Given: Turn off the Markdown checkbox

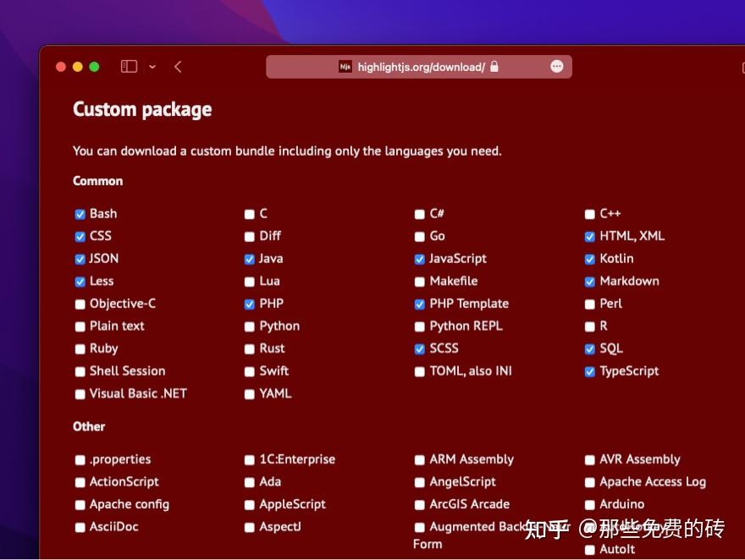Looking at the screenshot, I should [x=590, y=282].
